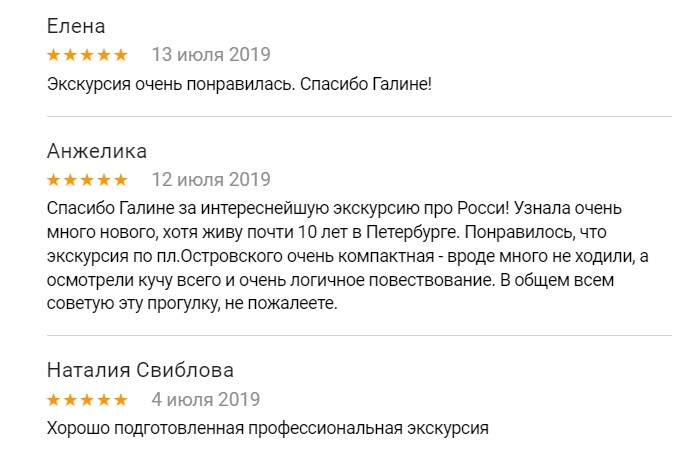Click the date 13 июля 2019
Screen dimensions: 698x459
tap(210, 54)
